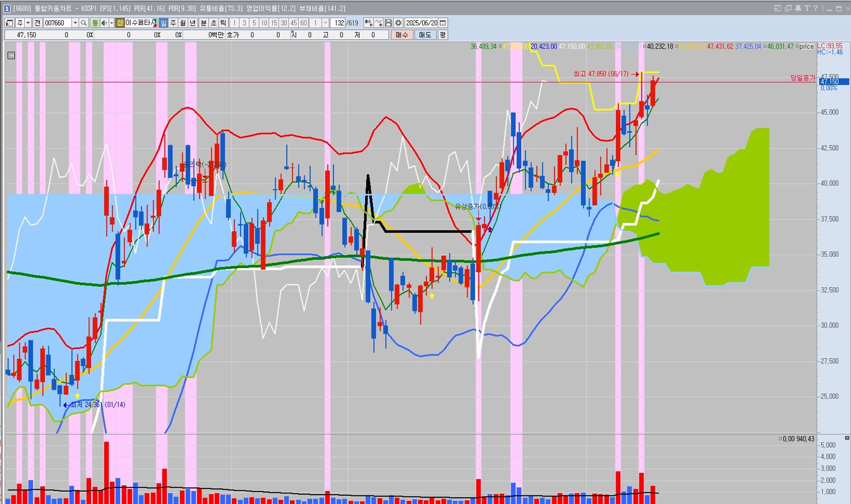
Task: Click the help question mark icon
Action: coord(815,8)
